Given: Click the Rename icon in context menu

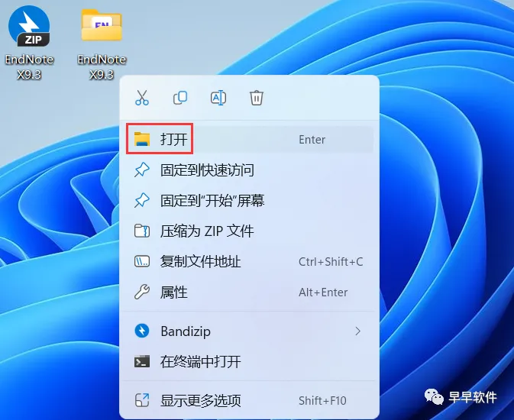Looking at the screenshot, I should click(x=218, y=98).
